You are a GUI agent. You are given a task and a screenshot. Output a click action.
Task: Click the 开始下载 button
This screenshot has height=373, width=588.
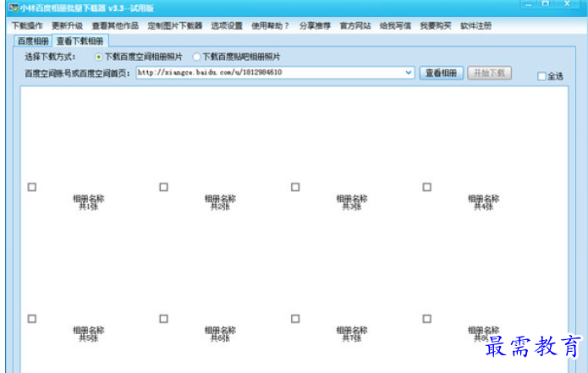click(489, 73)
